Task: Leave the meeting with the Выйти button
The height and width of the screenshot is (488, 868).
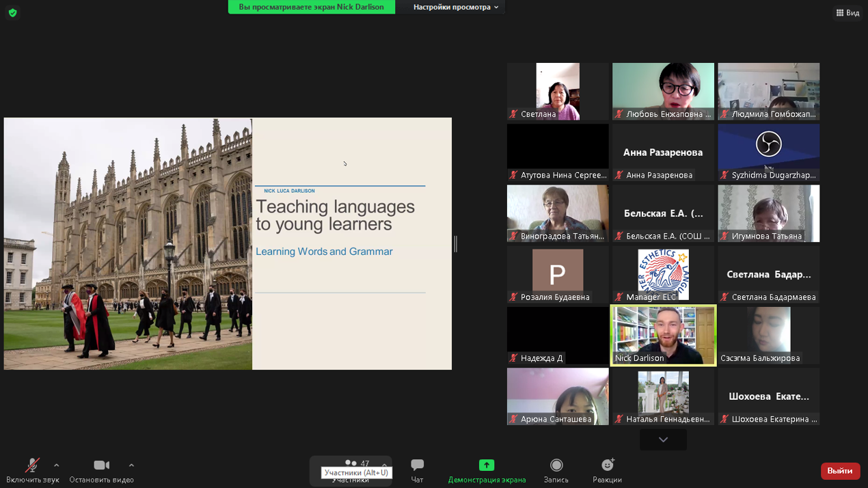Action: coord(839,471)
